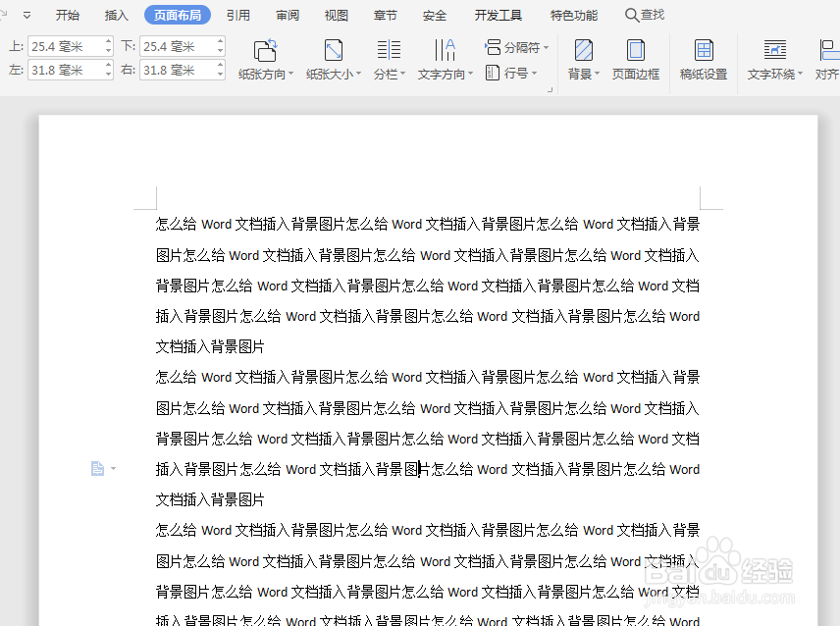The image size is (840, 626).
Task: Open the 引用 tab
Action: pos(237,15)
